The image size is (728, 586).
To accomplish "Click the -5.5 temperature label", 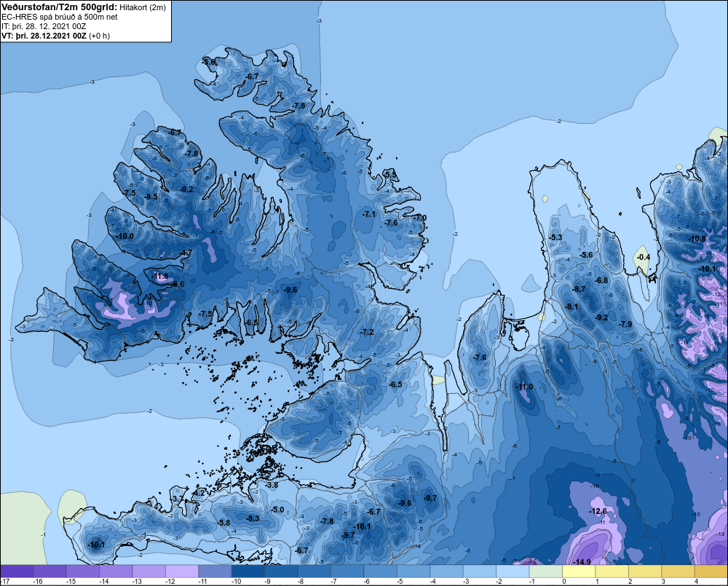I will 391,175.
